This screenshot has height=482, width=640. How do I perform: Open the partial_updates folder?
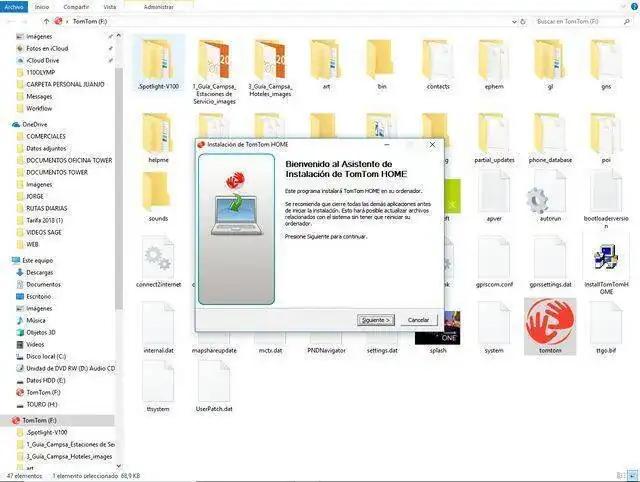494,133
